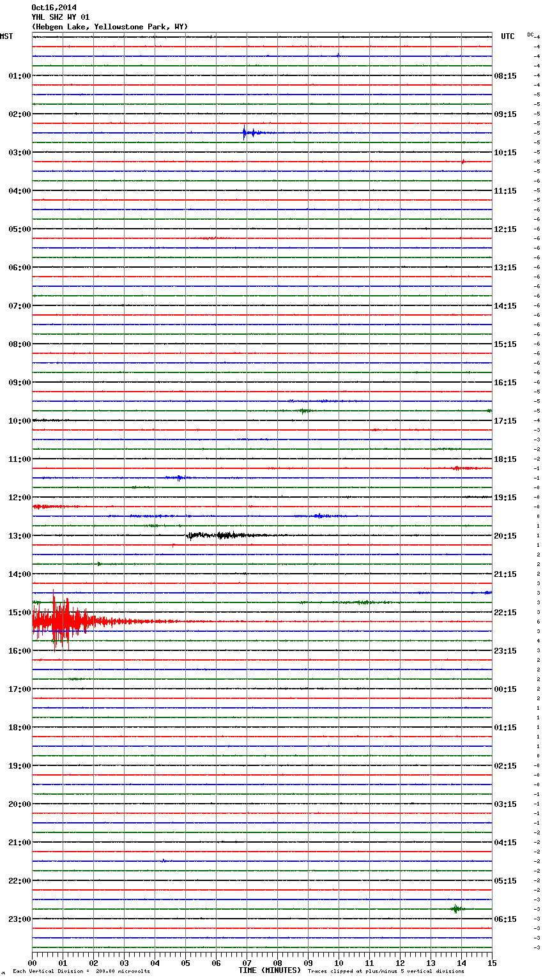Pick the 17:15 UTC time label
This screenshot has width=543, height=980.
coord(505,421)
